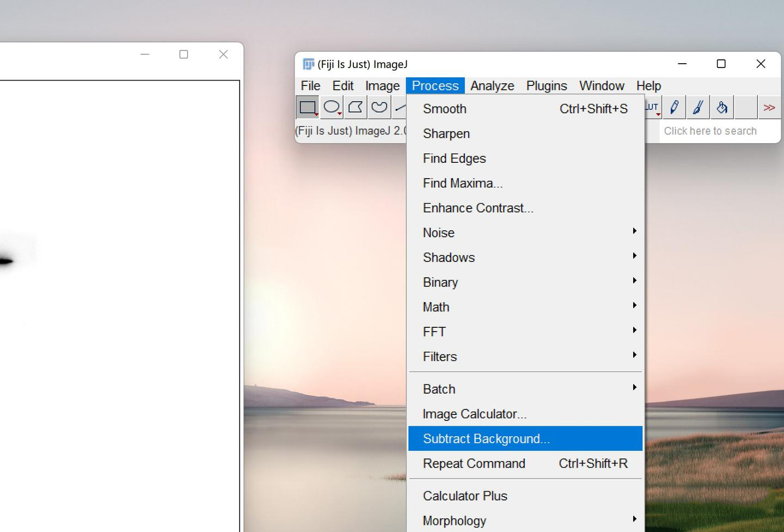
Task: Show more tools with the double-arrow button
Action: click(769, 107)
